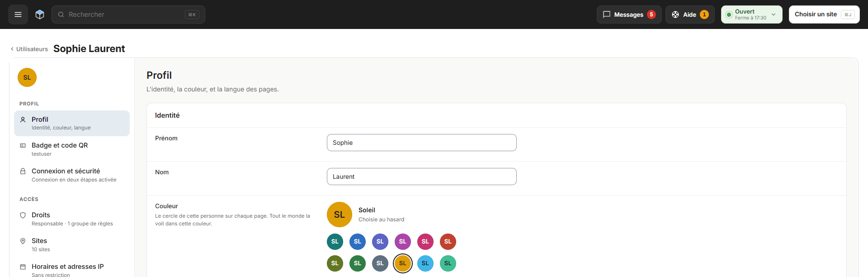Click the Choisie au hasard caption
The width and height of the screenshot is (868, 277).
[x=382, y=220]
